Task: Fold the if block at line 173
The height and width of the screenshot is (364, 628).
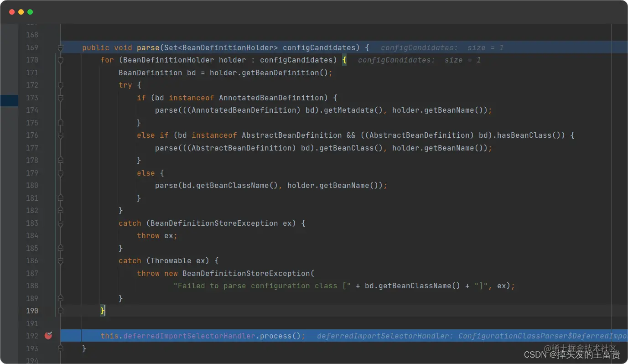Action: (60, 98)
